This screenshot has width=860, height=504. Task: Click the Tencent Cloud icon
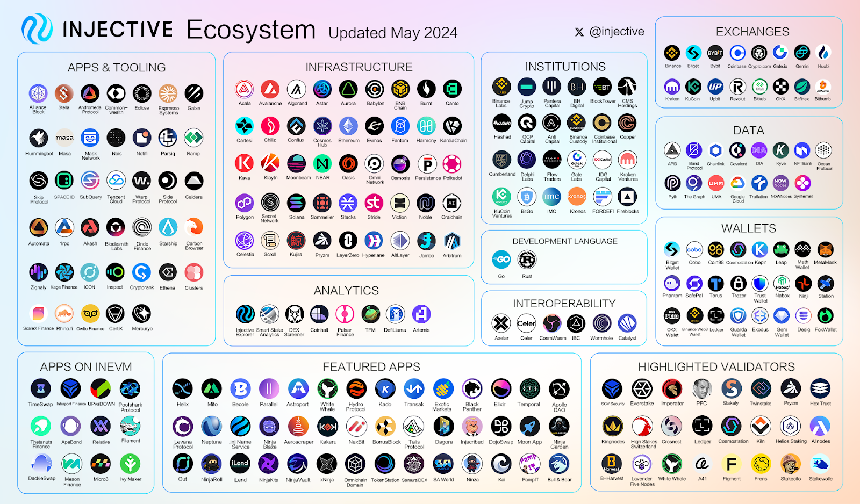tap(116, 181)
